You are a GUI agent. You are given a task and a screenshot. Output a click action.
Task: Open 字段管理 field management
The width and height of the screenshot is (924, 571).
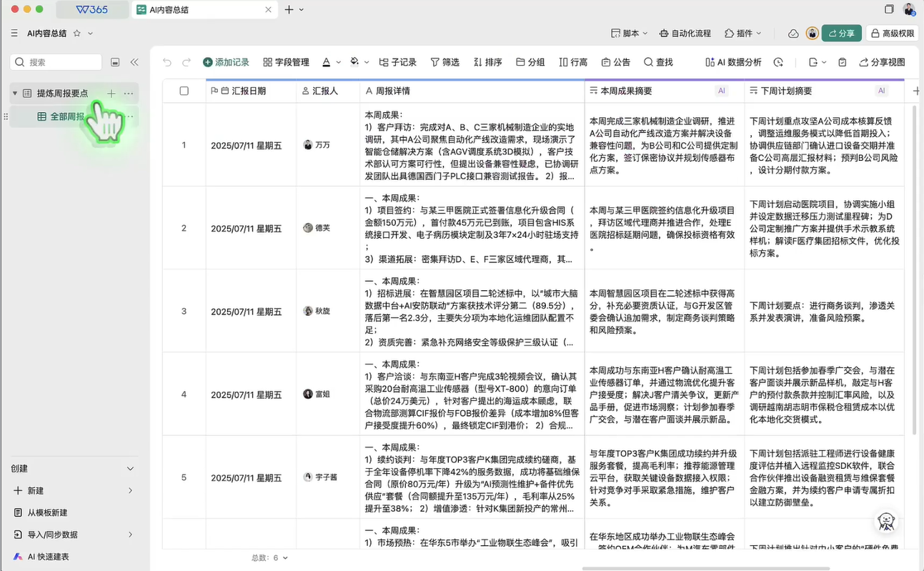(x=286, y=62)
